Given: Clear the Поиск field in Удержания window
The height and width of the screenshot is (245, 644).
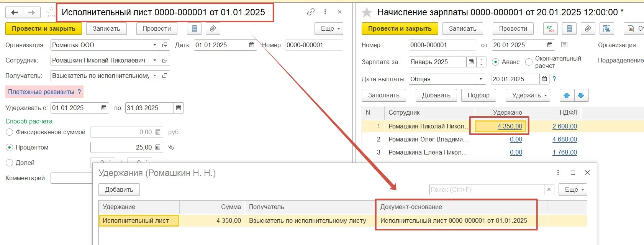Looking at the screenshot, I should (x=549, y=189).
